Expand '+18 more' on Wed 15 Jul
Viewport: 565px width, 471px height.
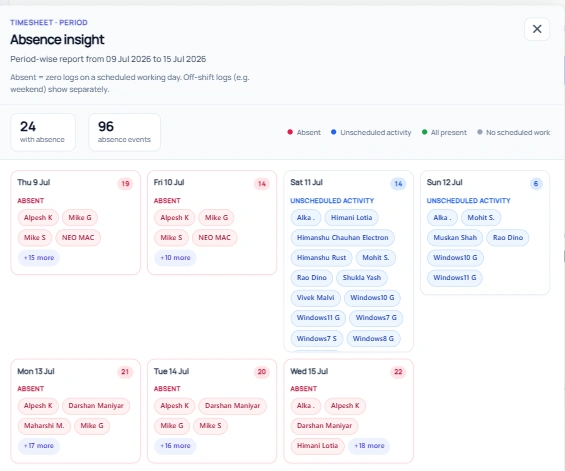[369, 446]
